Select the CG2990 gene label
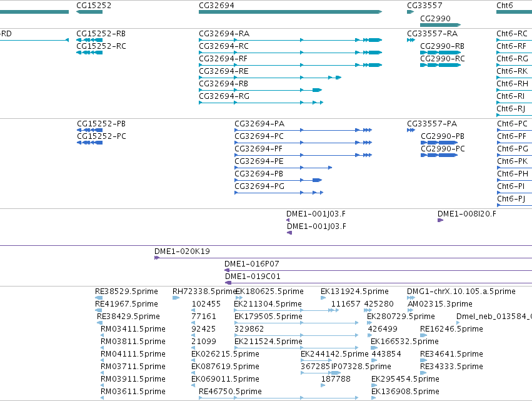The height and width of the screenshot is (401, 532). pos(435,18)
